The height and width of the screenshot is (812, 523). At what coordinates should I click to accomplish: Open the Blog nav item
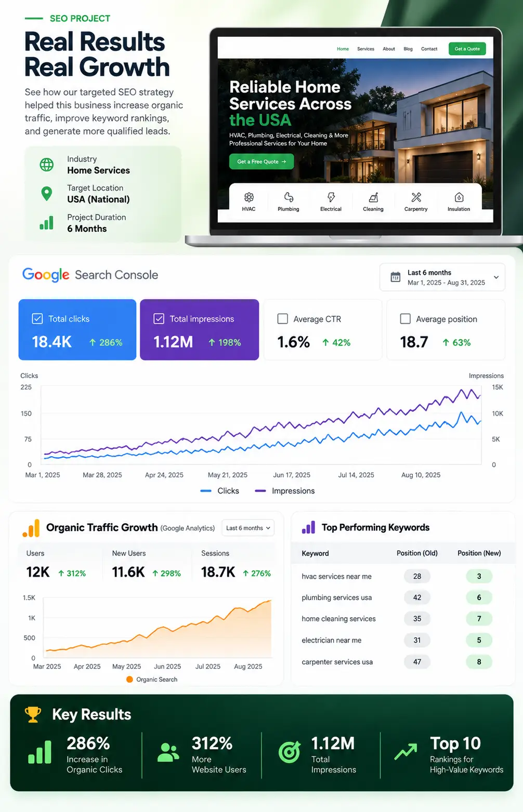408,49
